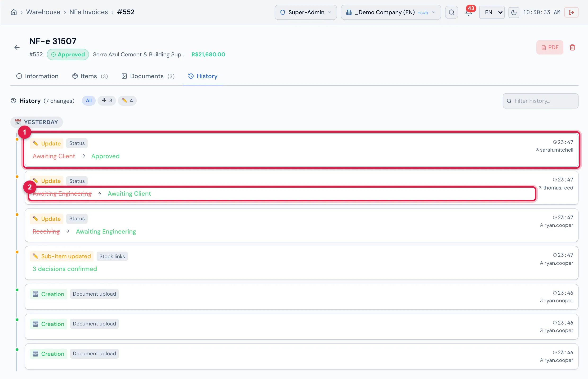Filter history by creations chip (3)

pyautogui.click(x=107, y=100)
